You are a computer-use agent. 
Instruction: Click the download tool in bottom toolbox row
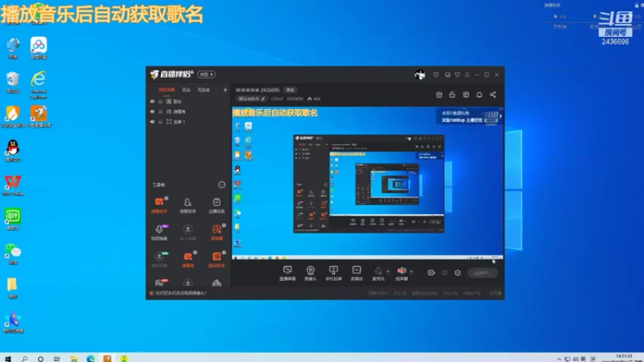coord(188,283)
